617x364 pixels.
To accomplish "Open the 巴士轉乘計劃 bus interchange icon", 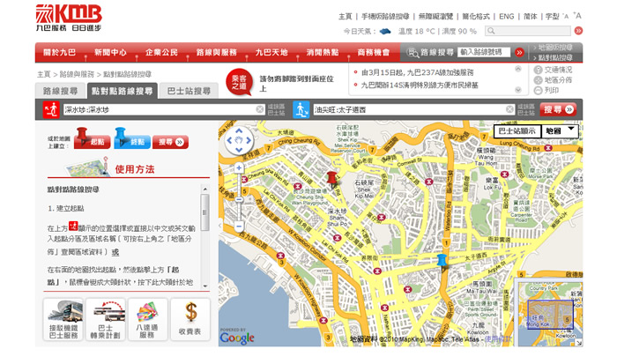I will pyautogui.click(x=106, y=320).
